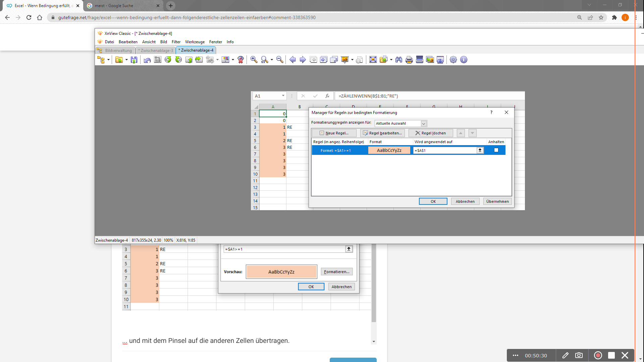
Task: Click the browser address bar URL
Action: [x=187, y=17]
